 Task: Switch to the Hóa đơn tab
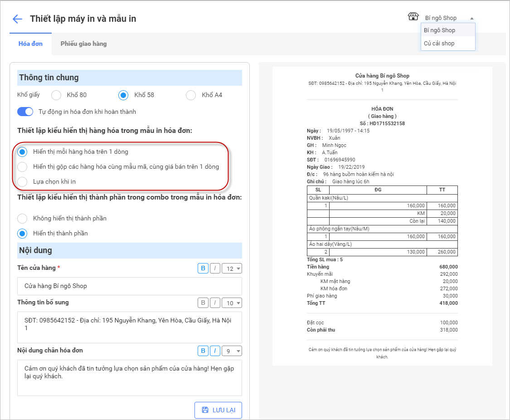coord(30,44)
